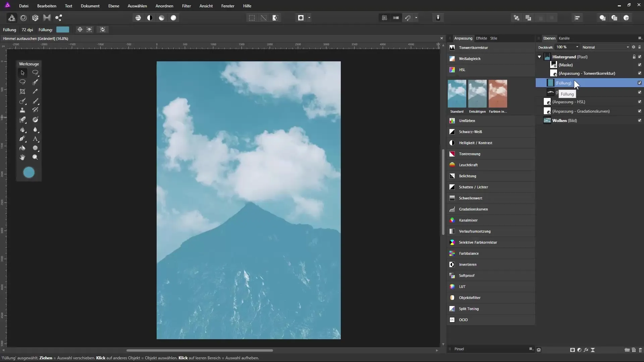Click the layer effects fx icon
The height and width of the screenshot is (362, 644).
[x=586, y=350]
